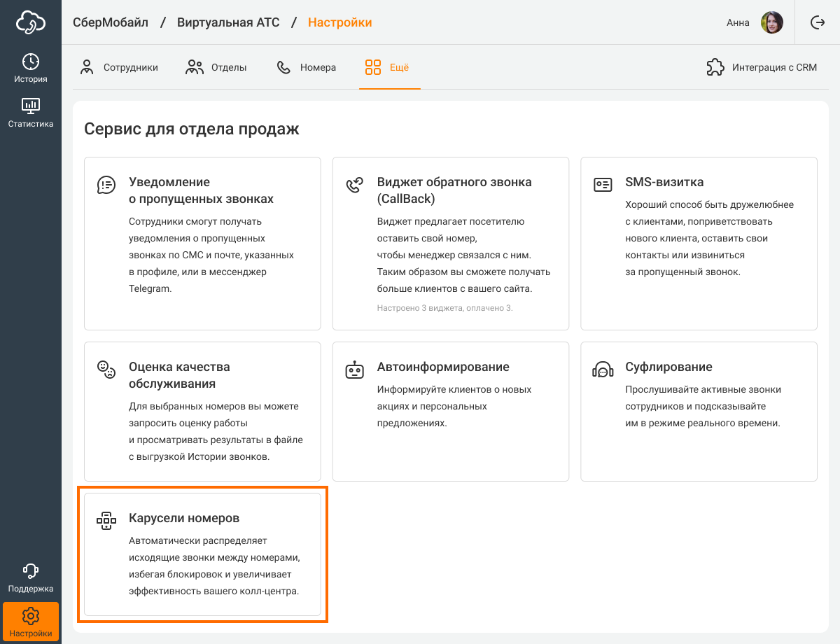
Task: Open Поддержка headset icon
Action: [x=31, y=577]
